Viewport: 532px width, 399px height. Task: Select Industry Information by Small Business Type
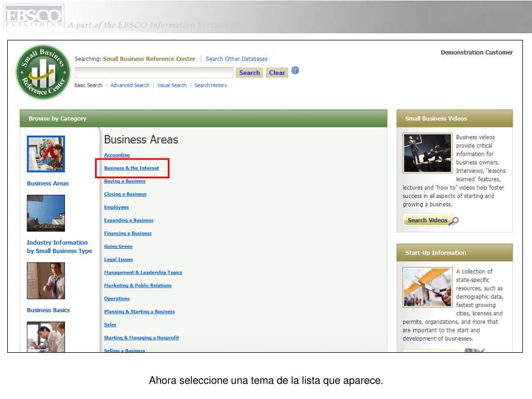click(59, 247)
